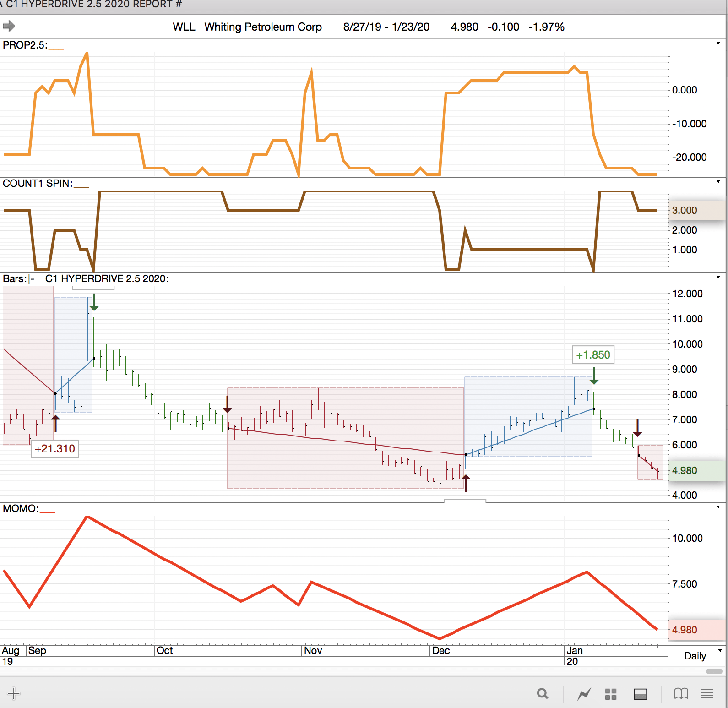Click the +21.310 trade label
Screen dimensions: 728x708
[x=55, y=449]
